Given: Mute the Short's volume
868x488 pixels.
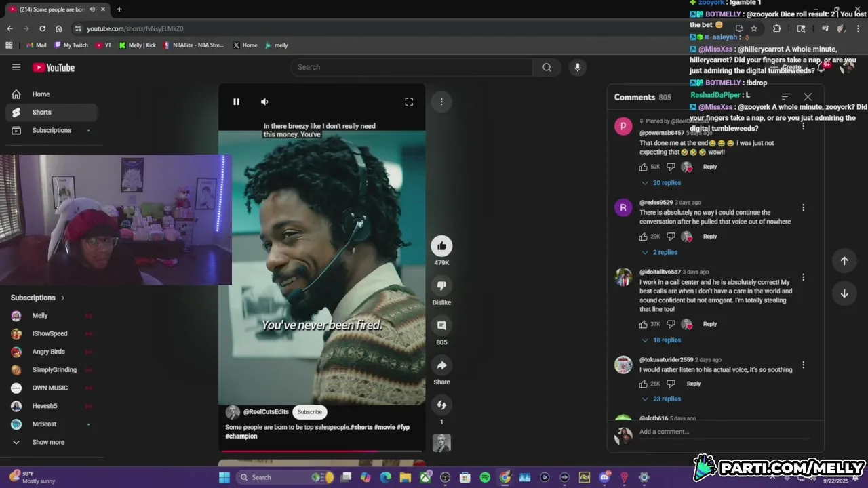Looking at the screenshot, I should pos(264,102).
